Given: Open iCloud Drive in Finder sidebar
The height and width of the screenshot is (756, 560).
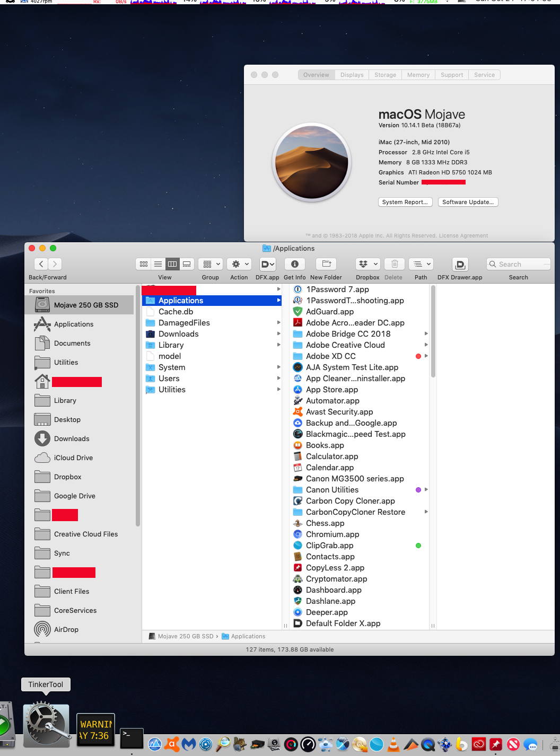Looking at the screenshot, I should coord(73,458).
